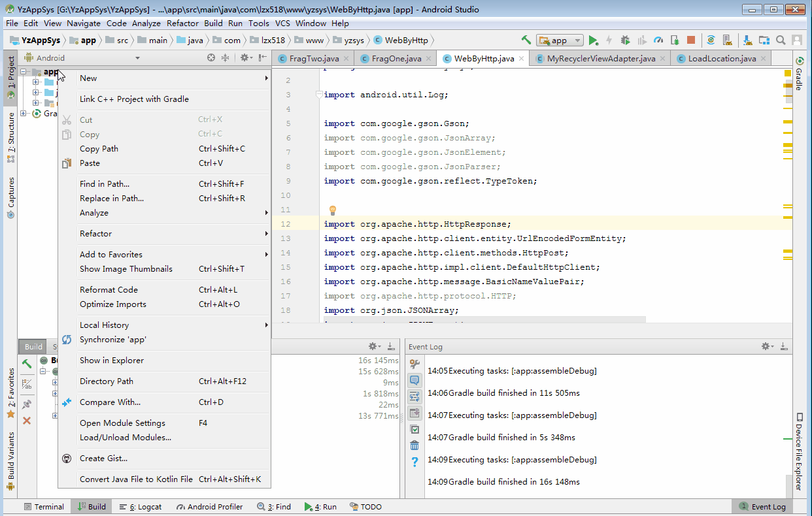
Task: Open the New submenu in context menu
Action: point(164,78)
